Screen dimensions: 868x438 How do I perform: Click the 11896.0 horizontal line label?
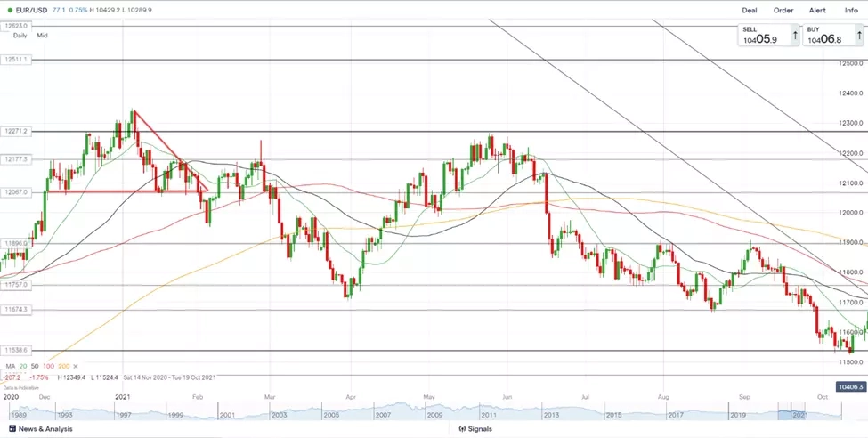17,243
